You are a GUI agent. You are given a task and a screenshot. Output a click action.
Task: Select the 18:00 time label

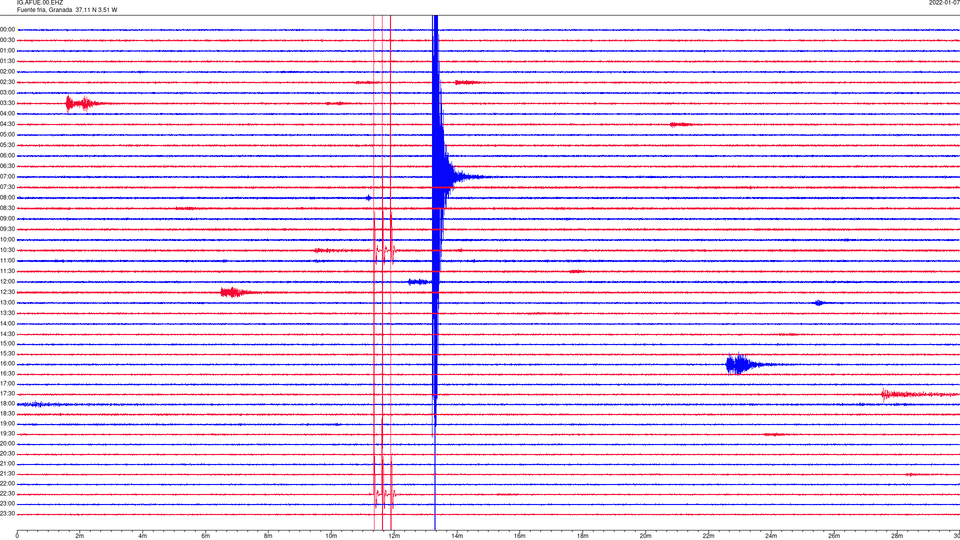(x=7, y=404)
